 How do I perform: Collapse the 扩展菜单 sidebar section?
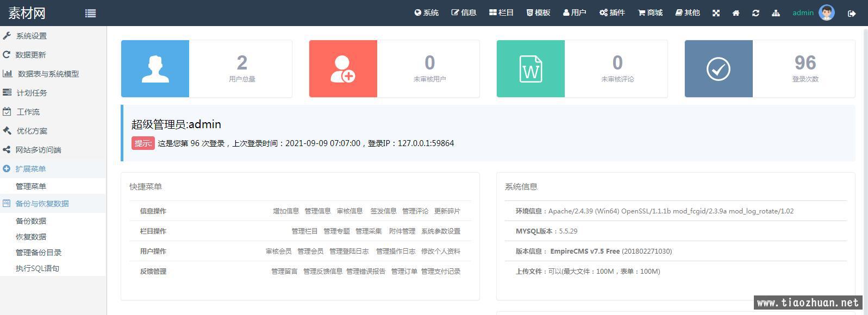(30, 169)
